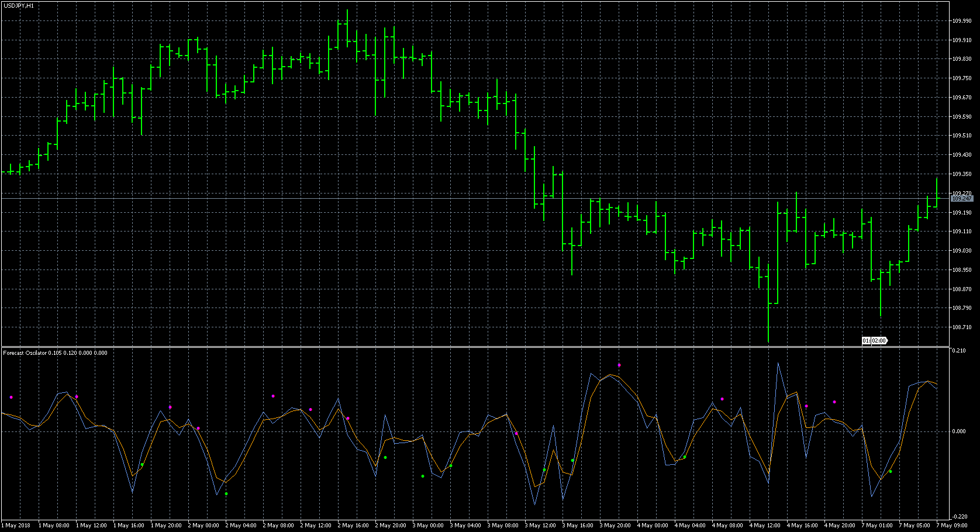Select the lowest green signal dot in oscillator

[226, 494]
